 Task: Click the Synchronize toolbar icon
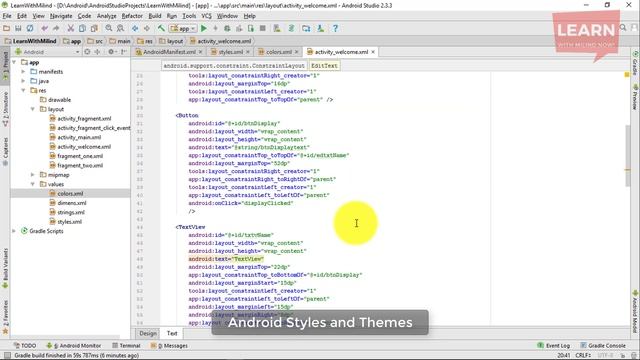pos(30,28)
